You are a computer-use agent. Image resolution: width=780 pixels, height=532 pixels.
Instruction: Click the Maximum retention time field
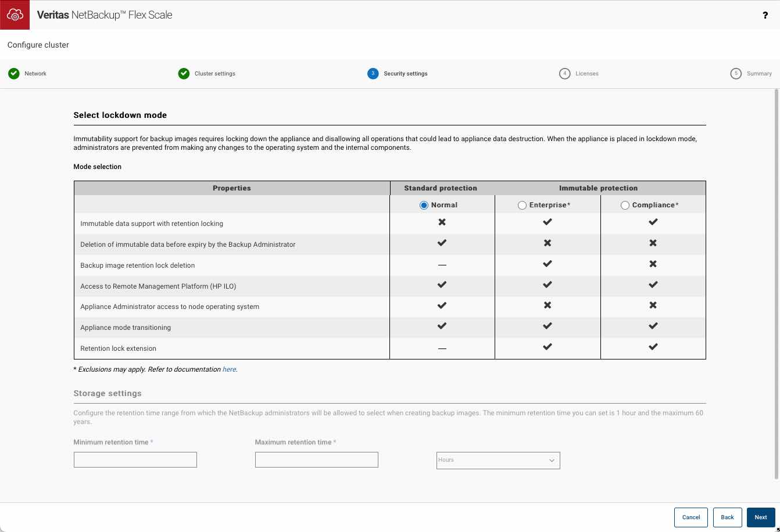(x=317, y=460)
